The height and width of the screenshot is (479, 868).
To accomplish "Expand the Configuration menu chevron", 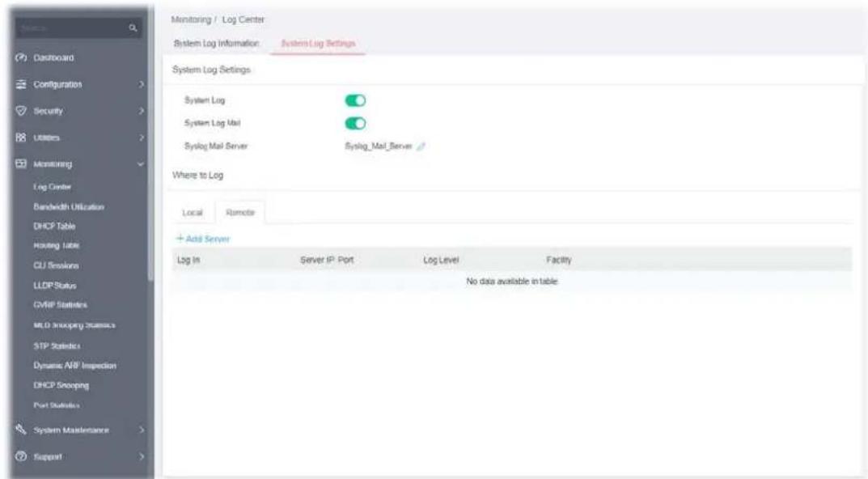I will pyautogui.click(x=141, y=84).
